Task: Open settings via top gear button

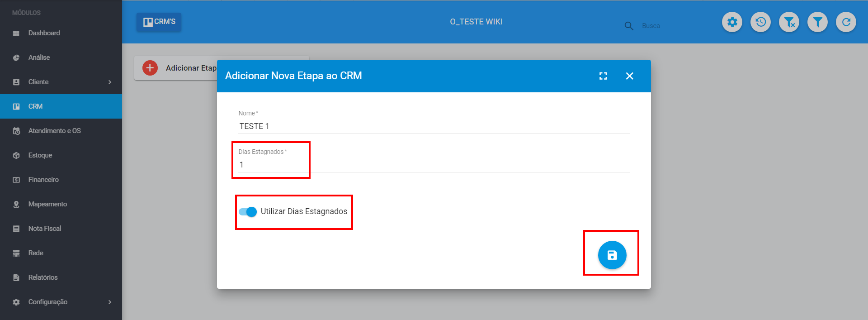Action: click(732, 22)
